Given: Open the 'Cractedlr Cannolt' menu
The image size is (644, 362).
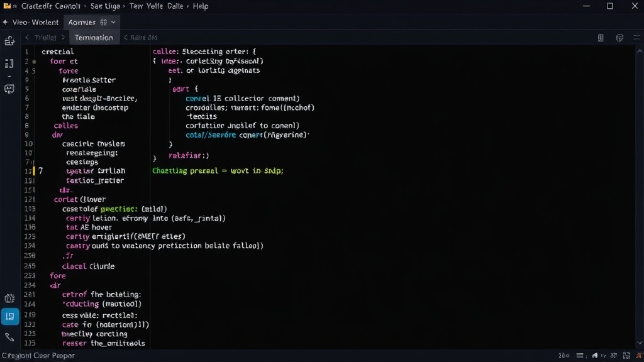Looking at the screenshot, I should pyautogui.click(x=50, y=6).
